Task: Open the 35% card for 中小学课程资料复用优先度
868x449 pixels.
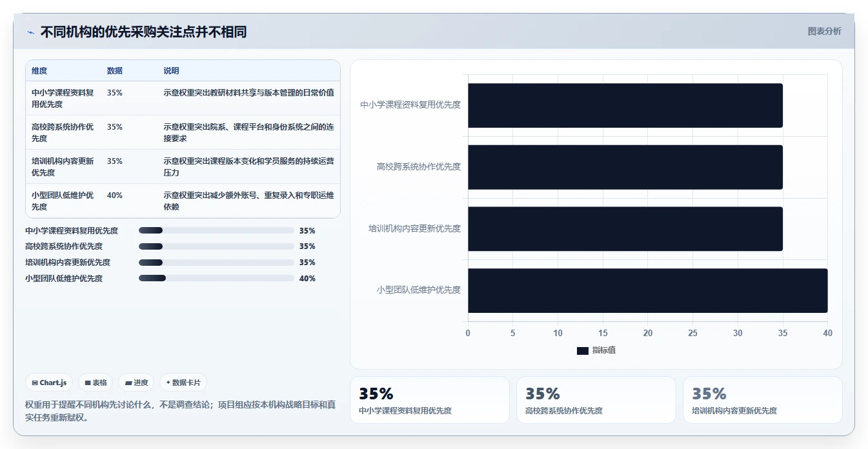Action: tap(430, 400)
